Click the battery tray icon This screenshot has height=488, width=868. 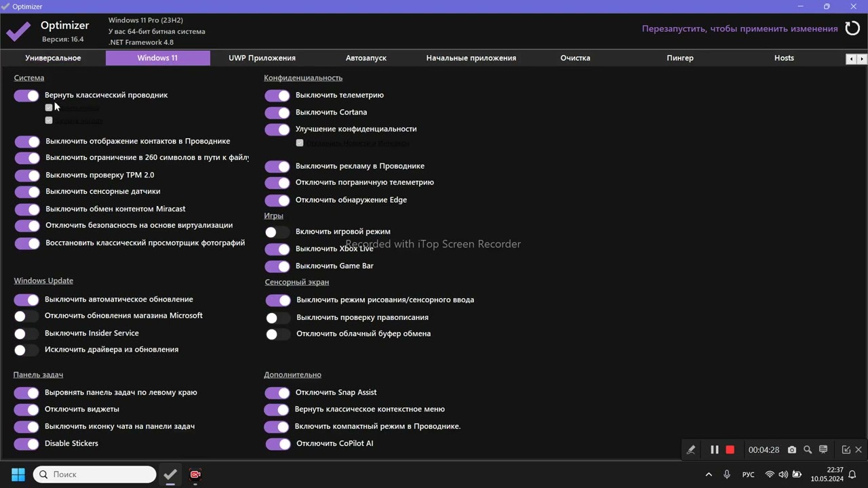[797, 474]
